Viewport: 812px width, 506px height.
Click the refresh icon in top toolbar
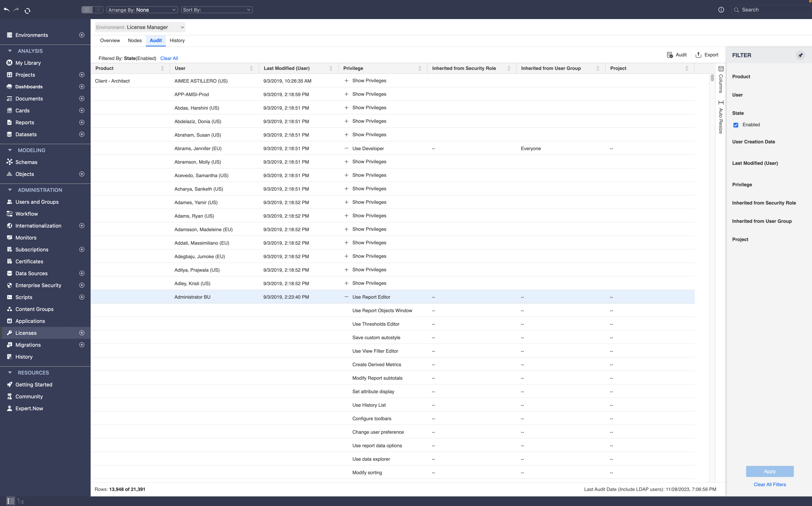point(27,10)
